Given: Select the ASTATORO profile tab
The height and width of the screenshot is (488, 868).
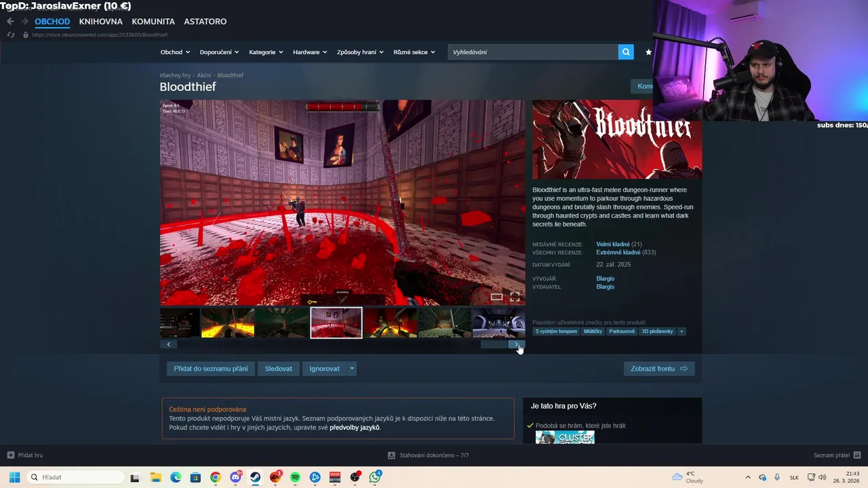Looking at the screenshot, I should point(205,22).
